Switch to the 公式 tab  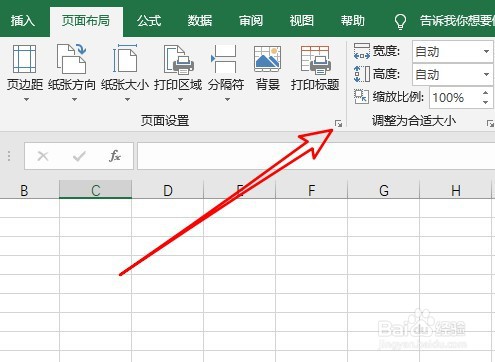point(149,21)
